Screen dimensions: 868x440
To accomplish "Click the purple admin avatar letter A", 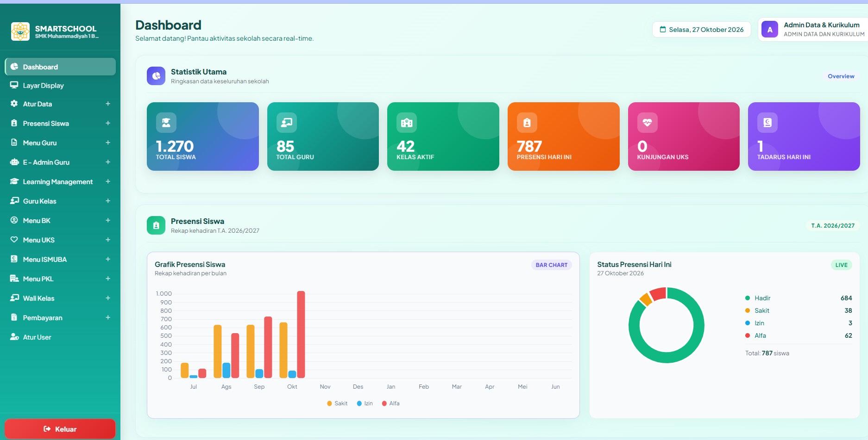I will click(x=770, y=30).
